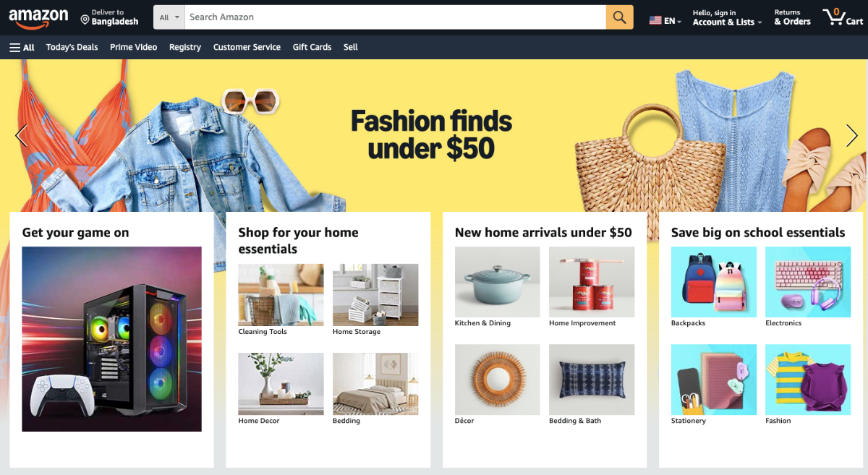Open Today's Deals in navigation bar
The width and height of the screenshot is (868, 475).
[72, 47]
